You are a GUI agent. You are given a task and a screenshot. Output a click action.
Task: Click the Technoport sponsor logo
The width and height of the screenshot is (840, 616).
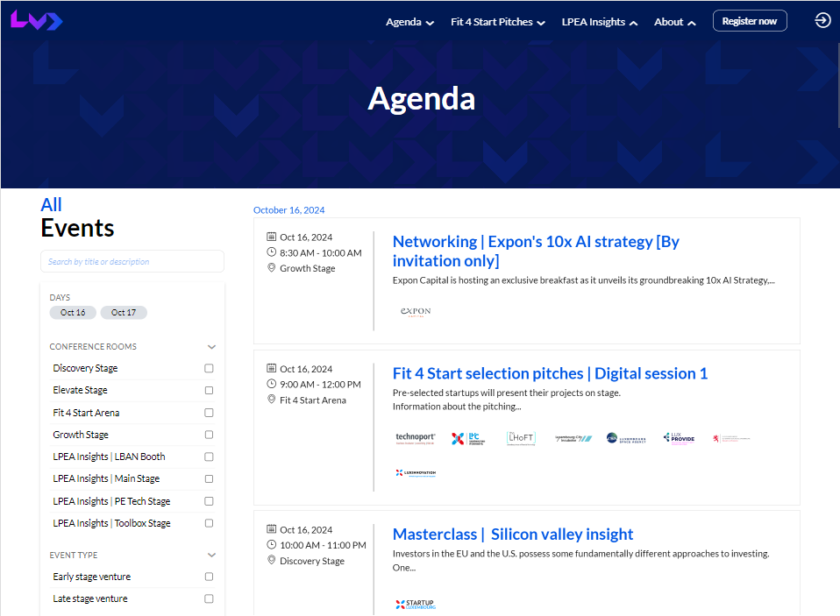pos(416,438)
